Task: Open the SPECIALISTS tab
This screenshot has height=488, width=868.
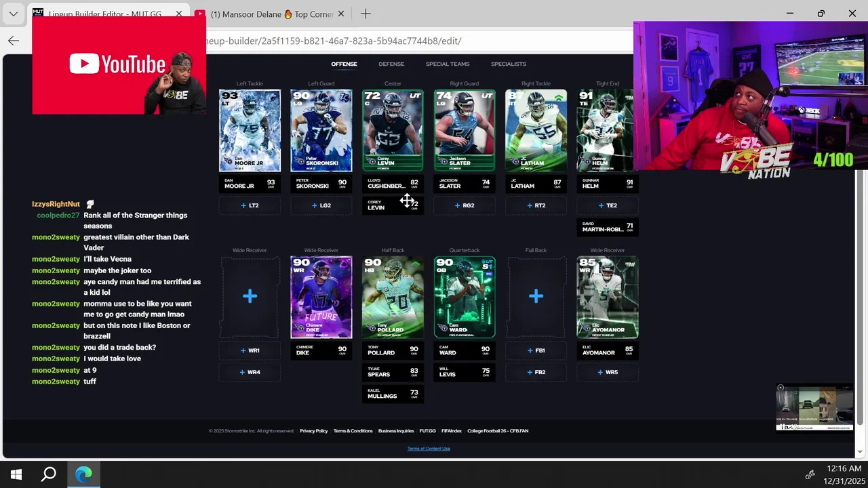Action: coord(509,64)
